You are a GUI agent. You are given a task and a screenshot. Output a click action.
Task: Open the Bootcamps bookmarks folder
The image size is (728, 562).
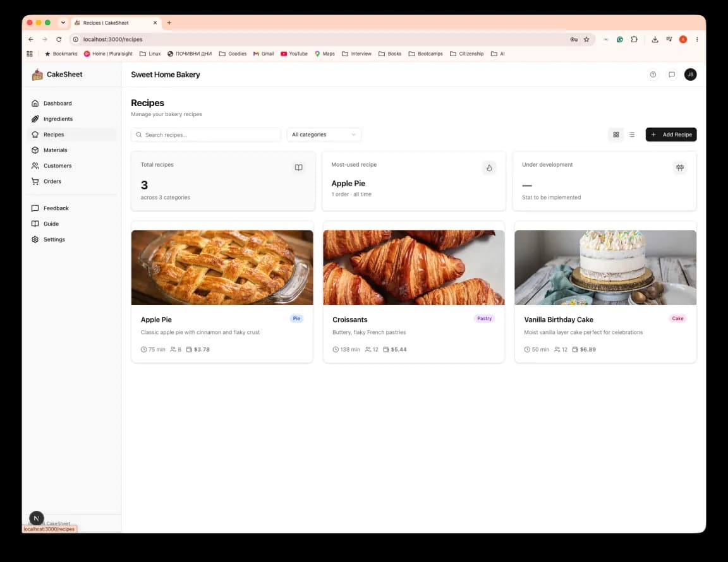point(425,54)
